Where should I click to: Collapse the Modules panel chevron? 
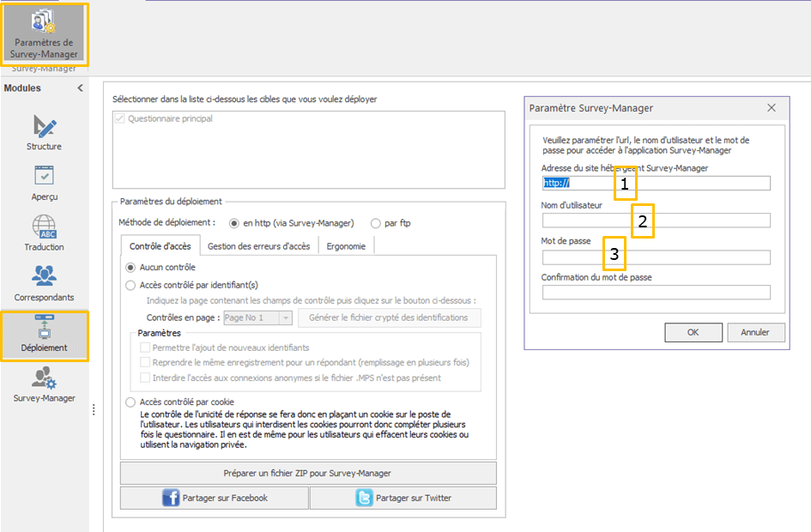coord(80,88)
